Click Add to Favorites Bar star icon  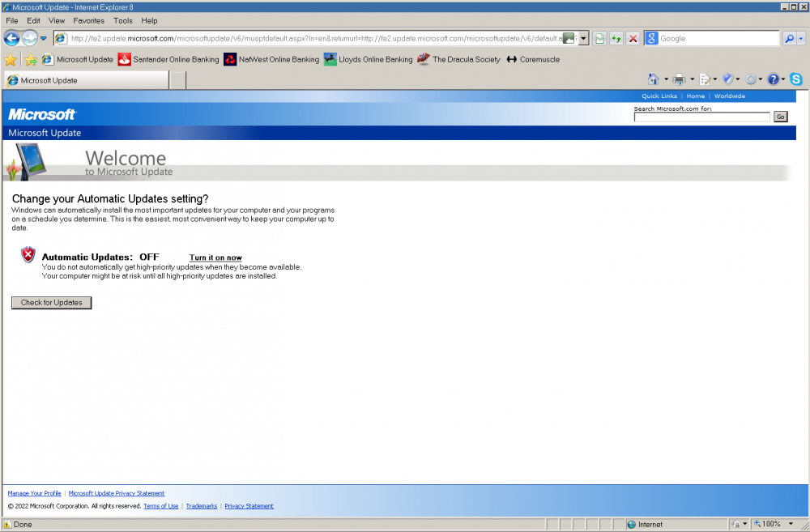click(31, 59)
